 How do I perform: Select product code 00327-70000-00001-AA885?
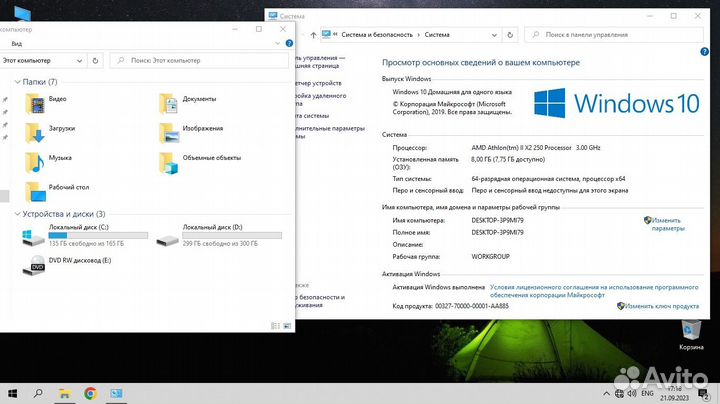472,306
